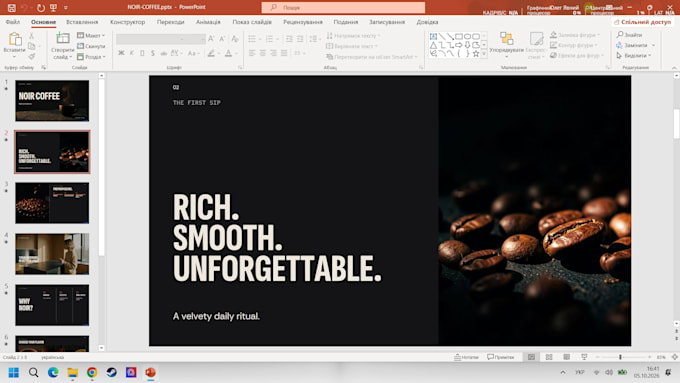Open the Replace (Замінити) dropdown arrow
The width and height of the screenshot is (680, 383).
(x=654, y=45)
